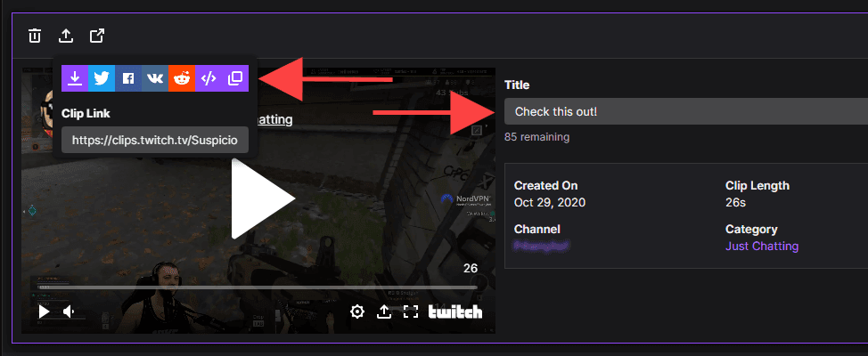The image size is (868, 356).
Task: Click share icon in video player bar
Action: click(x=383, y=311)
